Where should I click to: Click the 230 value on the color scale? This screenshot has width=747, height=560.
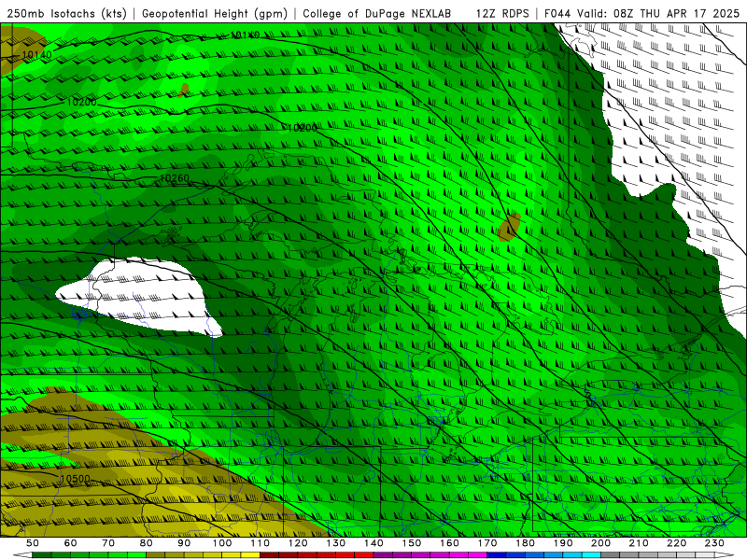(x=714, y=543)
